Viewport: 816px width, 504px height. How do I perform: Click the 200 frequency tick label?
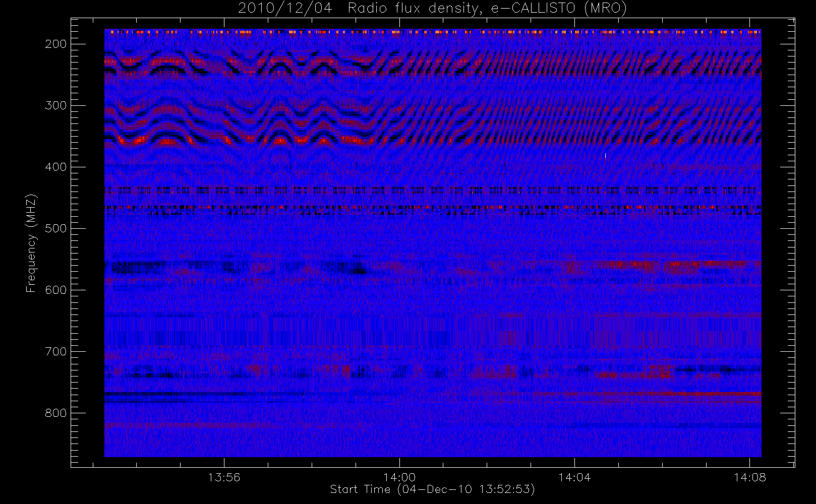(x=55, y=44)
